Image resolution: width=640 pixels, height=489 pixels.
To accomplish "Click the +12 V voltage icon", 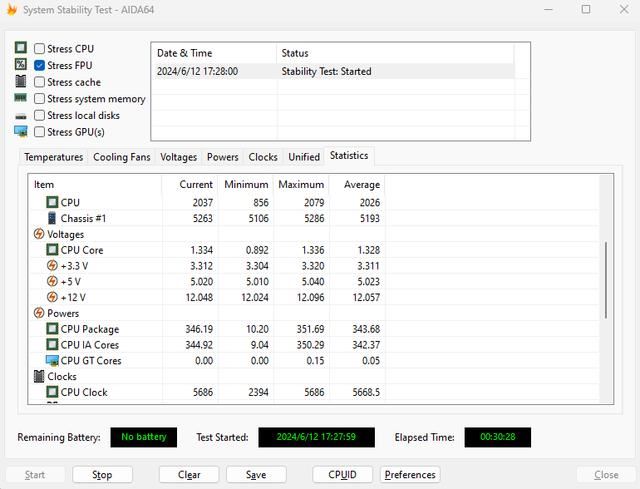I will point(52,297).
